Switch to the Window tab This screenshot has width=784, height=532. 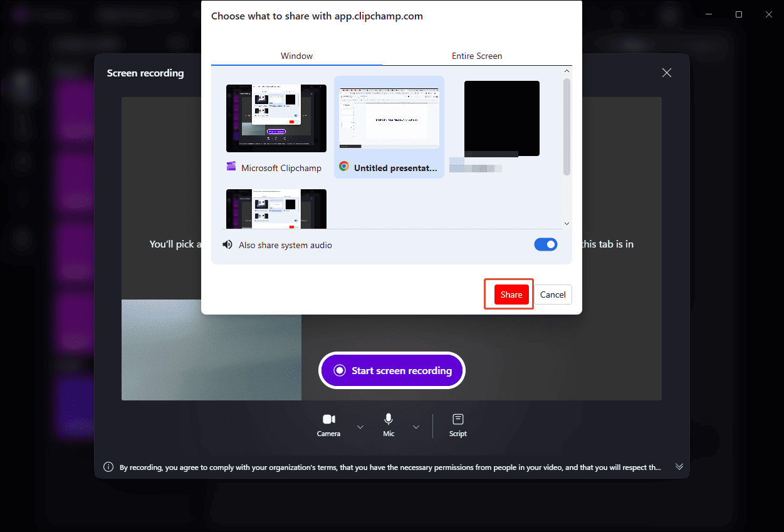296,56
